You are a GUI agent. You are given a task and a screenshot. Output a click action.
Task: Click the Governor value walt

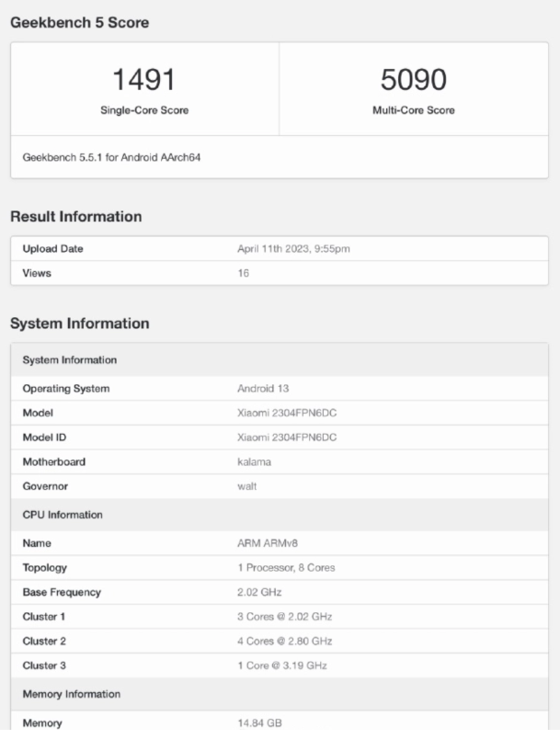[247, 487]
